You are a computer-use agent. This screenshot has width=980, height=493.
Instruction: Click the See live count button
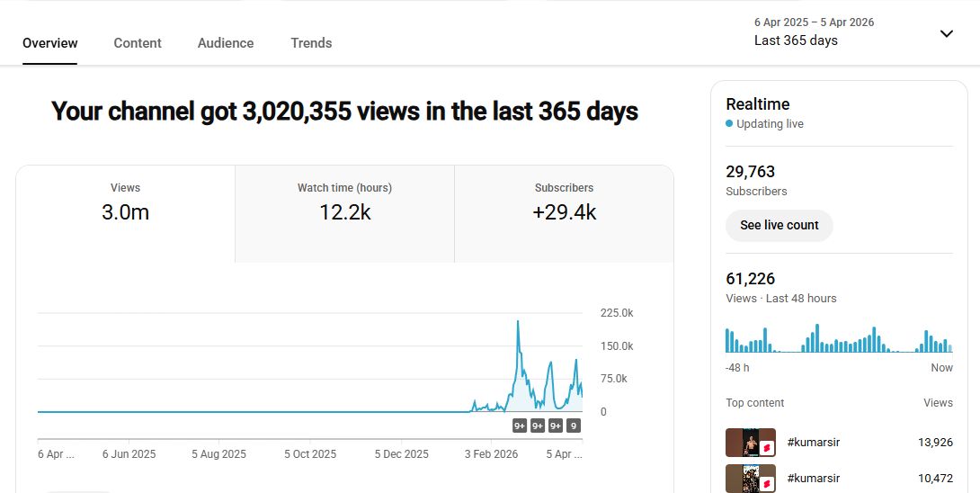(779, 226)
